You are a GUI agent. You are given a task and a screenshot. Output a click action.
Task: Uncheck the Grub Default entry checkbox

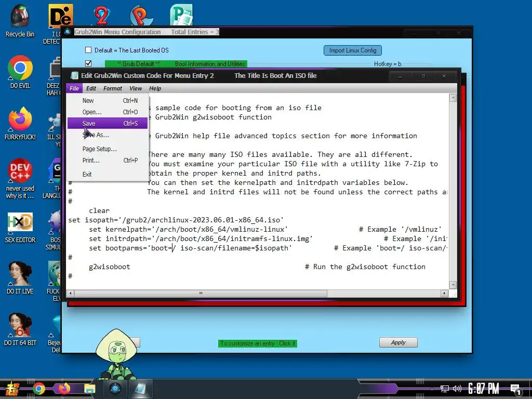pos(88,63)
